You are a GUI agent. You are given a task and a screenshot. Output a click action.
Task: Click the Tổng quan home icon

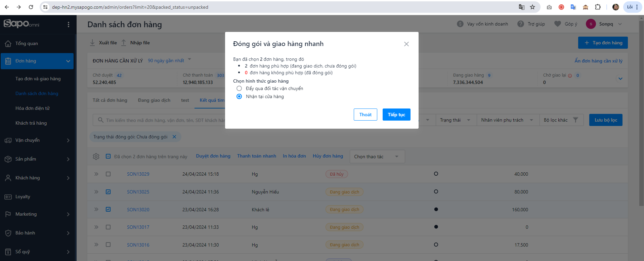point(8,44)
